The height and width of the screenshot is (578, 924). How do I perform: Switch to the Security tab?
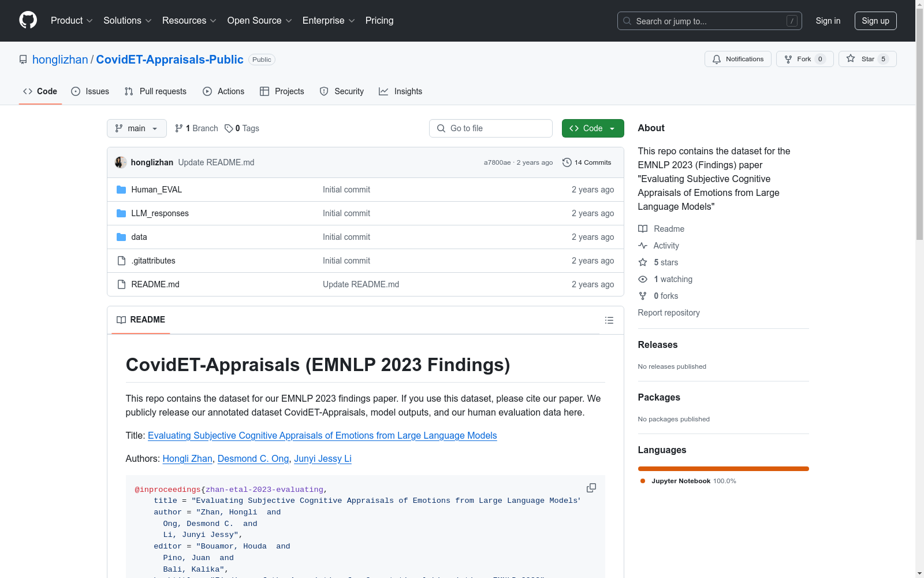pyautogui.click(x=342, y=91)
